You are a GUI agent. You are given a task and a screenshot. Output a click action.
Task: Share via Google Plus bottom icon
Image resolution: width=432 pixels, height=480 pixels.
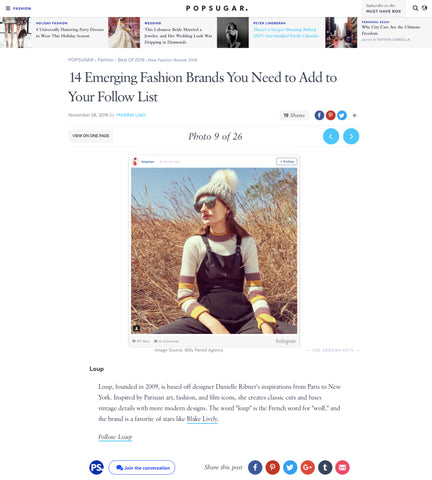307,467
